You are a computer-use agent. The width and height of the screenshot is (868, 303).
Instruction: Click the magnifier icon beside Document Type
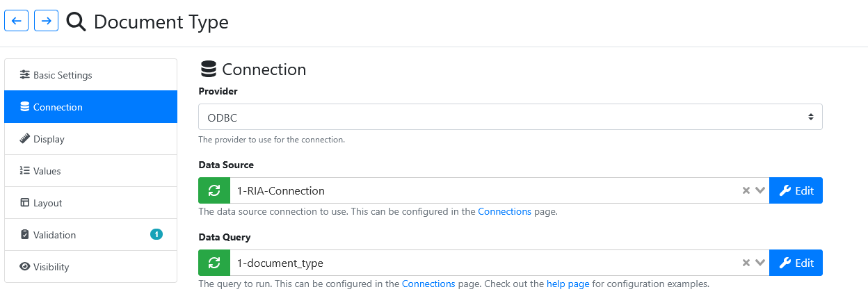(x=76, y=22)
